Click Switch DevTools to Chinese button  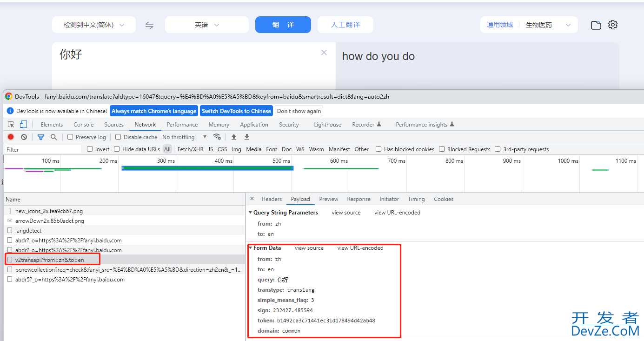[236, 111]
